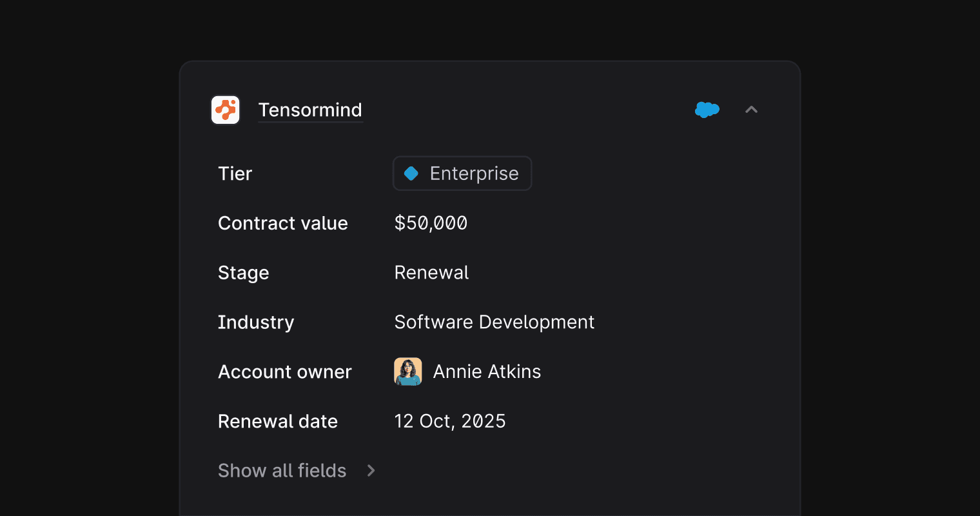This screenshot has height=516, width=980.
Task: Click the Account owner field label
Action: [x=285, y=372]
